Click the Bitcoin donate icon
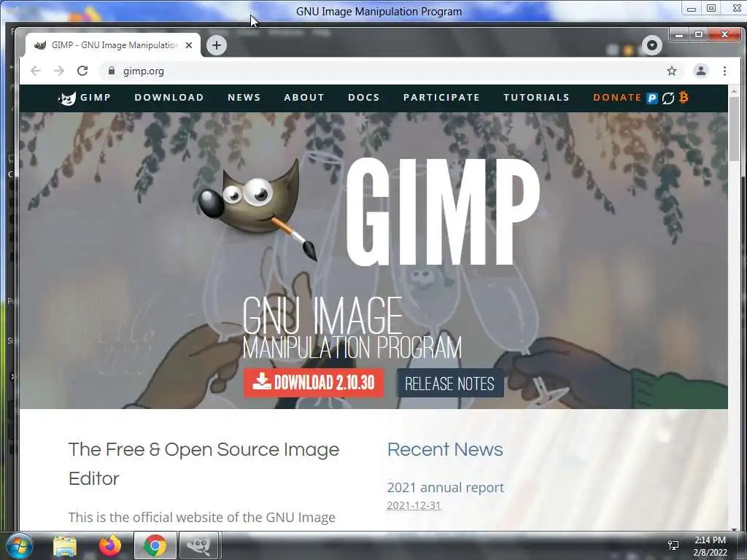The height and width of the screenshot is (560, 747). point(684,98)
